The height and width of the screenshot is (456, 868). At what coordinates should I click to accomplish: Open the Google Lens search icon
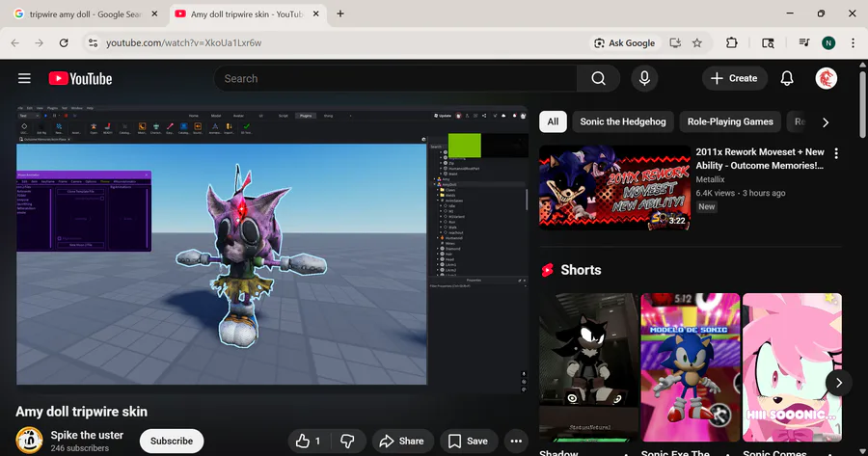(x=768, y=42)
